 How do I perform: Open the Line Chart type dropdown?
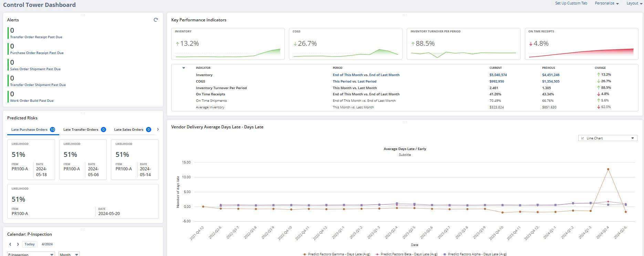(x=607, y=138)
